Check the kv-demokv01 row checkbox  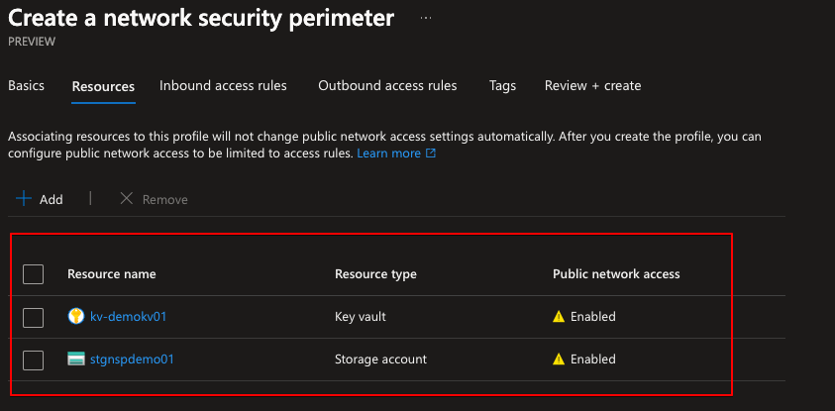(x=33, y=317)
